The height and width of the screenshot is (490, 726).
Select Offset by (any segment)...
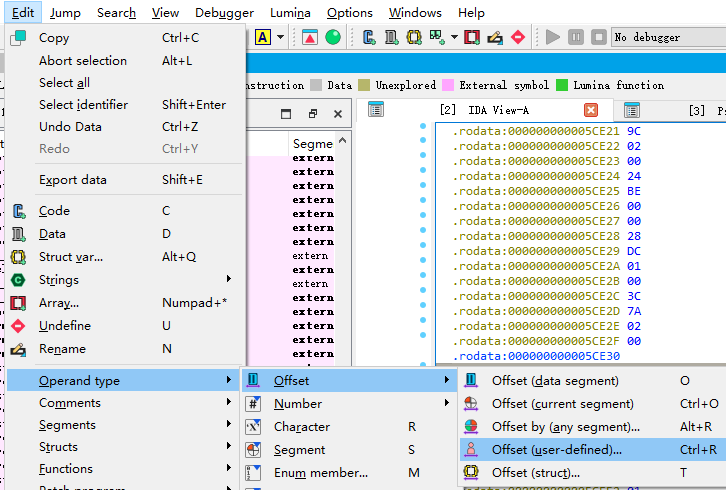(x=592, y=427)
